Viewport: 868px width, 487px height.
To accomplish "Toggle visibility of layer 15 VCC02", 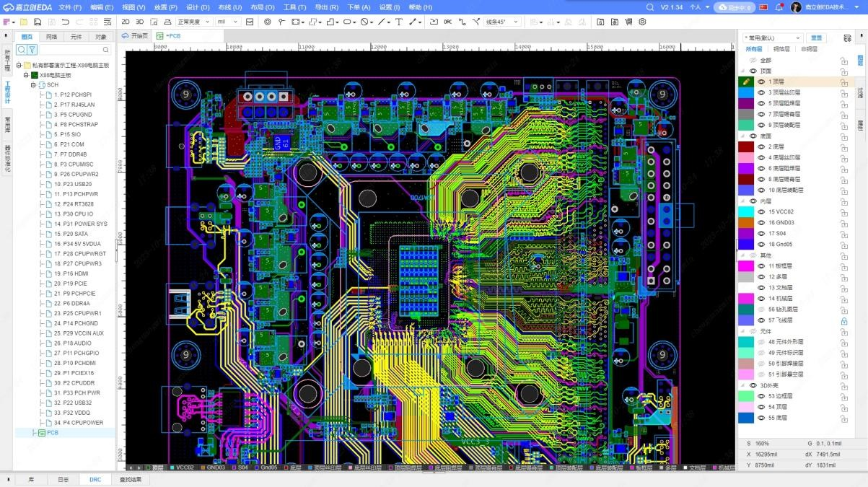I will tap(761, 212).
